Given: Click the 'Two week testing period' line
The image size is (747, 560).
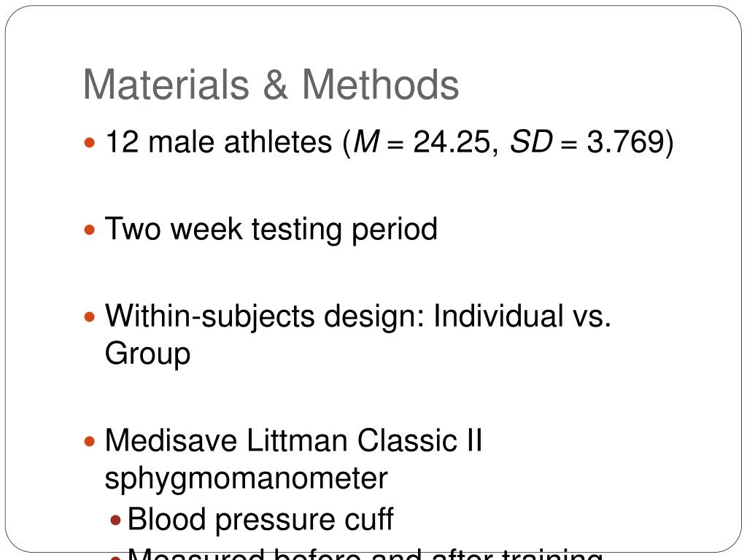Looking at the screenshot, I should tap(271, 229).
